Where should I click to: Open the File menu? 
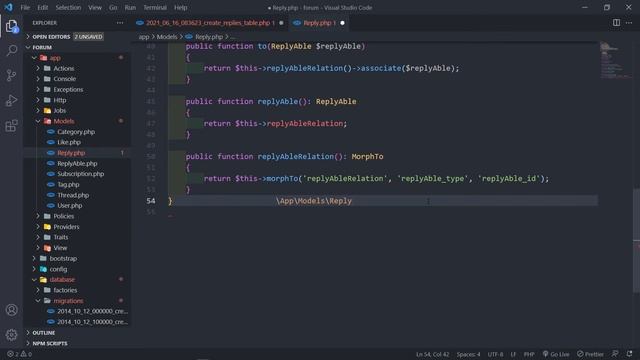point(25,7)
